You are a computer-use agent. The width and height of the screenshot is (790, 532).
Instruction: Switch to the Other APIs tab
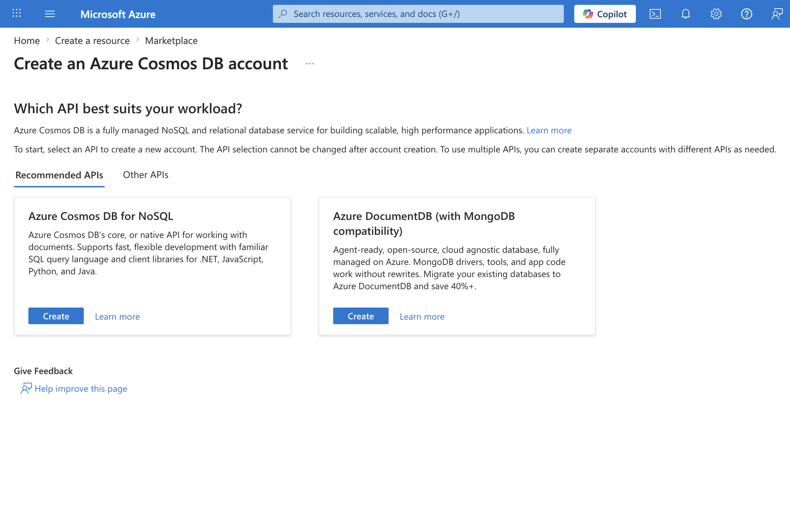tap(145, 175)
